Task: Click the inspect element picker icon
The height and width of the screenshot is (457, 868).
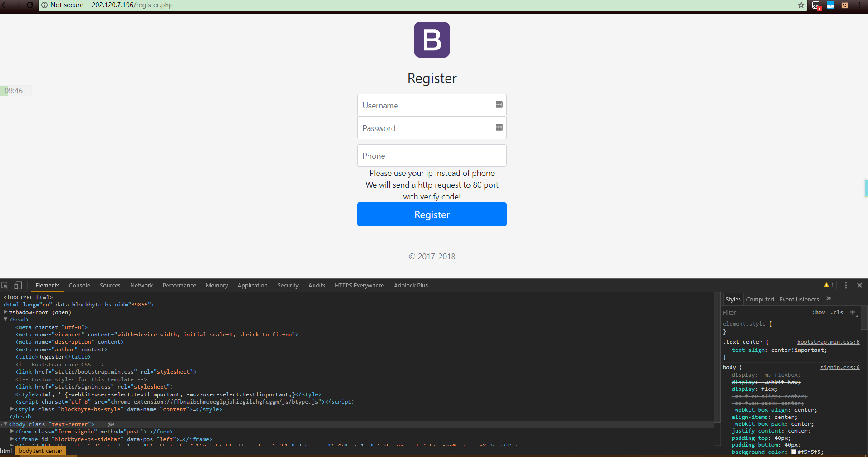Action: coord(5,285)
